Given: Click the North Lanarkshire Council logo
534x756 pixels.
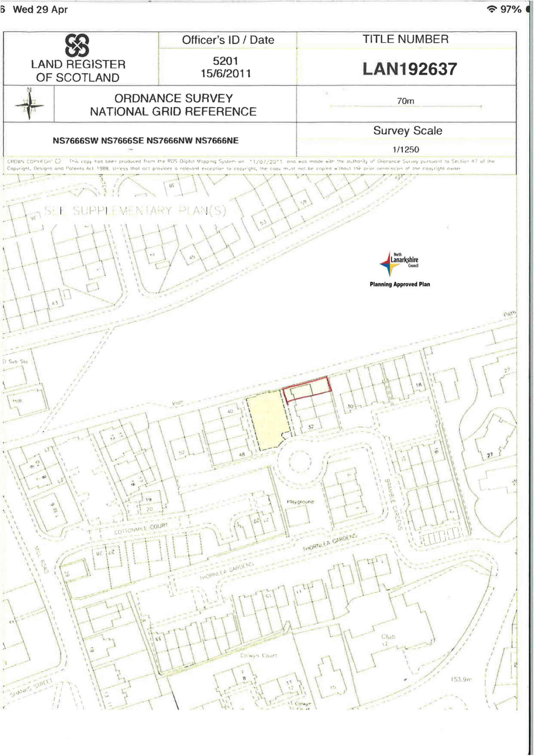Looking at the screenshot, I should [x=399, y=264].
